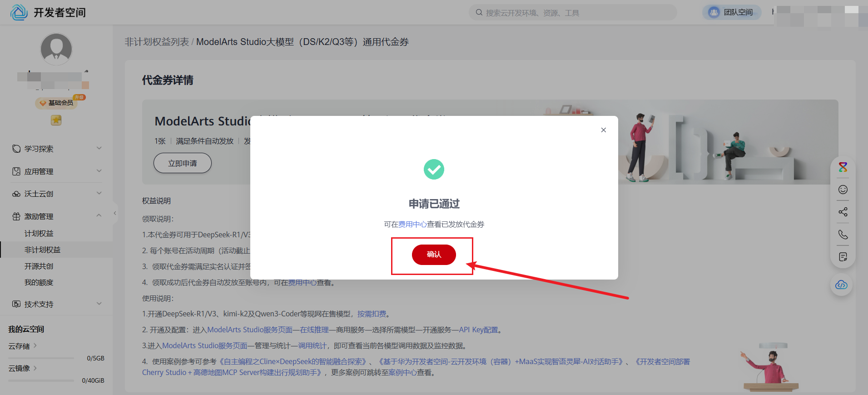
Task: Click the 激励管理 gift icon
Action: coord(16,216)
